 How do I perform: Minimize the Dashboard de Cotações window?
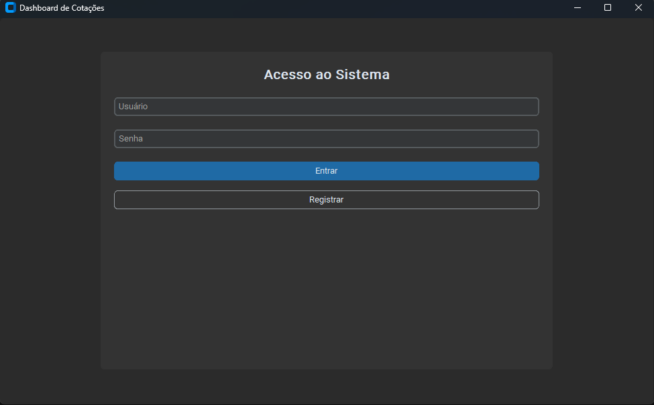click(x=577, y=8)
